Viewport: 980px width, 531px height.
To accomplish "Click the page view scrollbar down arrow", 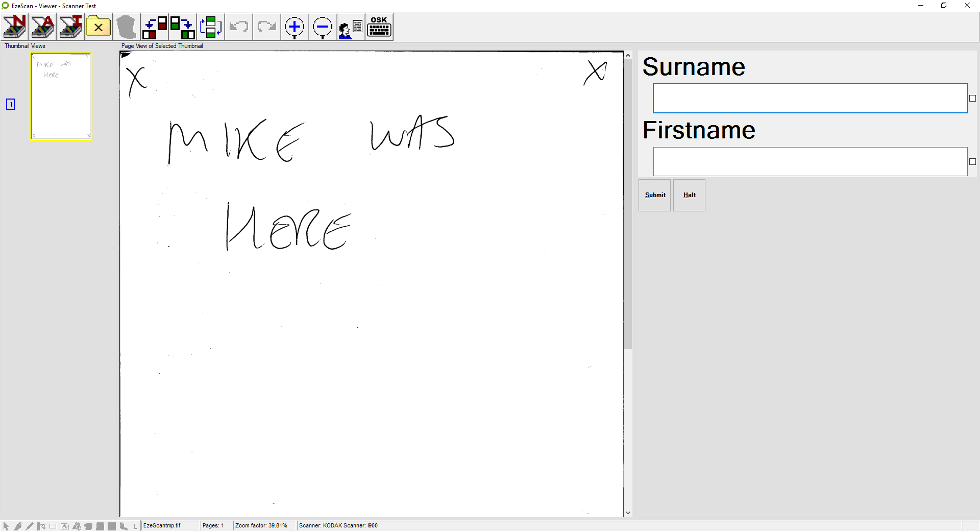I will (628, 513).
